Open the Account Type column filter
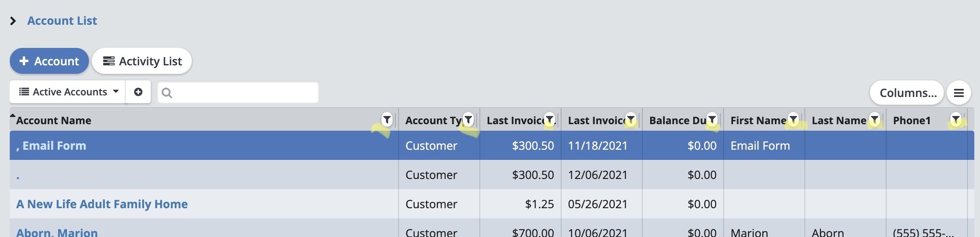Viewport: 980px width, 237px height. 468,119
